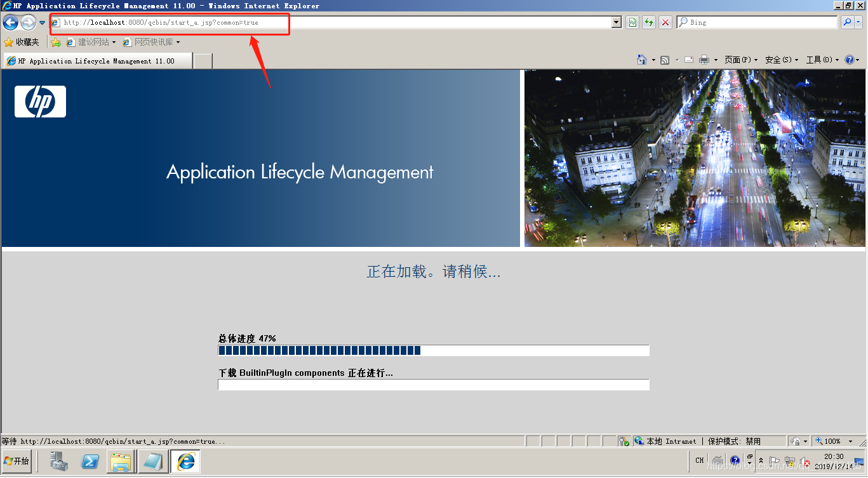This screenshot has width=868, height=478.
Task: Open a new blank tab
Action: tap(203, 61)
